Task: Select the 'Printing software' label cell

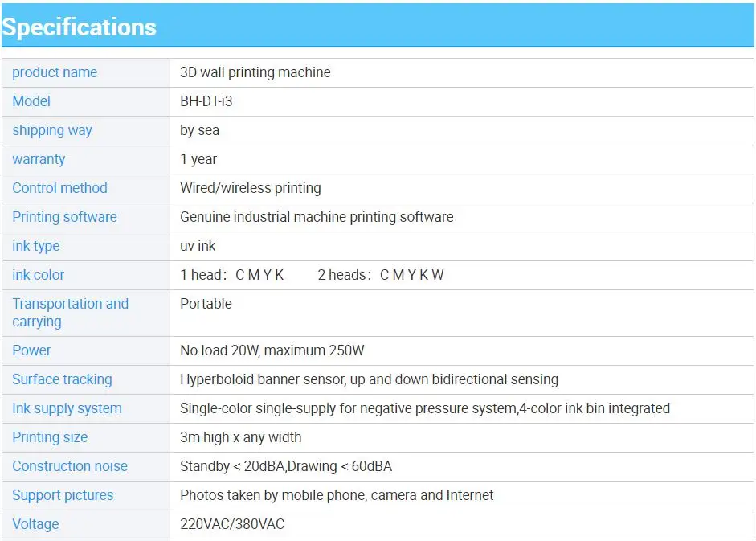Action: 64,217
